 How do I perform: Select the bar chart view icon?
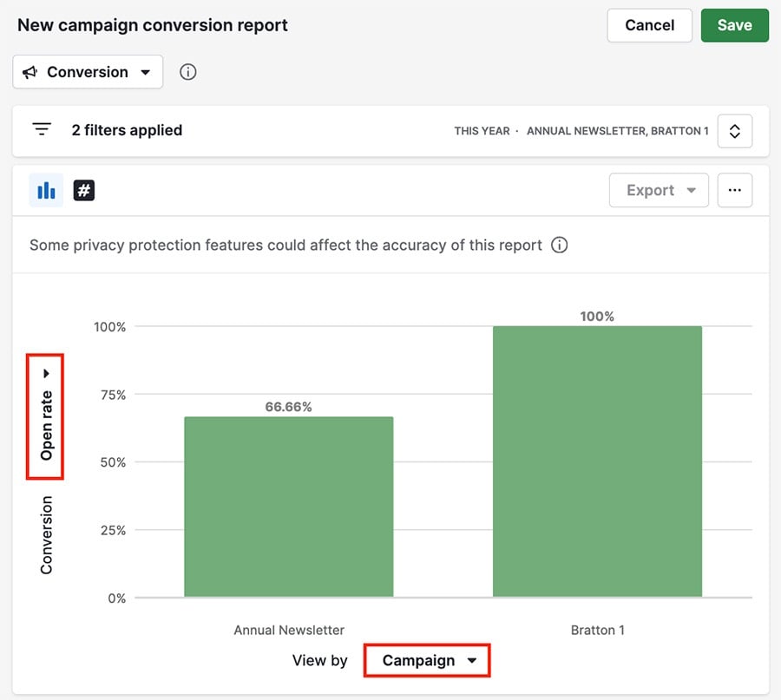(x=46, y=190)
